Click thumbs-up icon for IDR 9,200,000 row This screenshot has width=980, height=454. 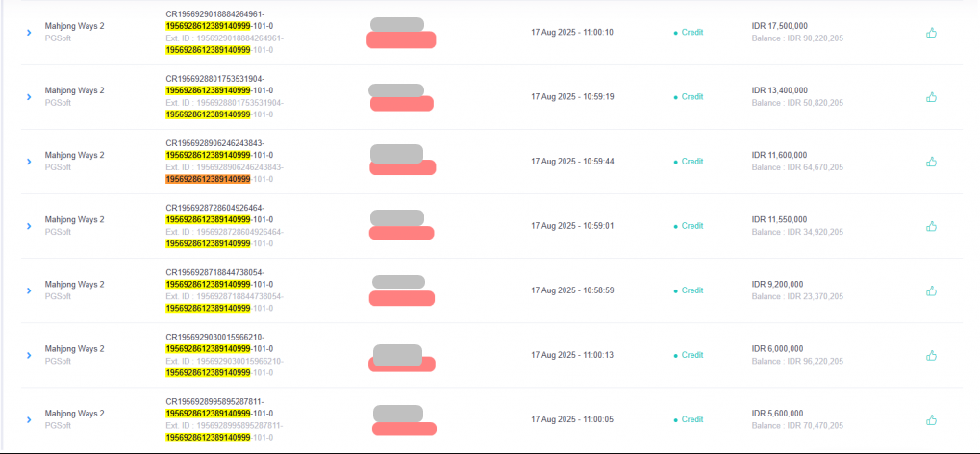point(931,290)
